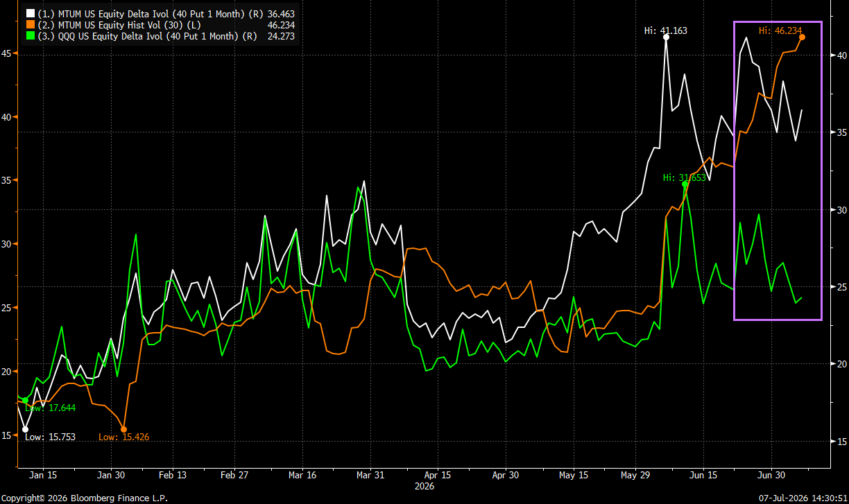Click the 'Feb 27' date axis label
Image resolution: width=849 pixels, height=504 pixels.
tap(234, 476)
